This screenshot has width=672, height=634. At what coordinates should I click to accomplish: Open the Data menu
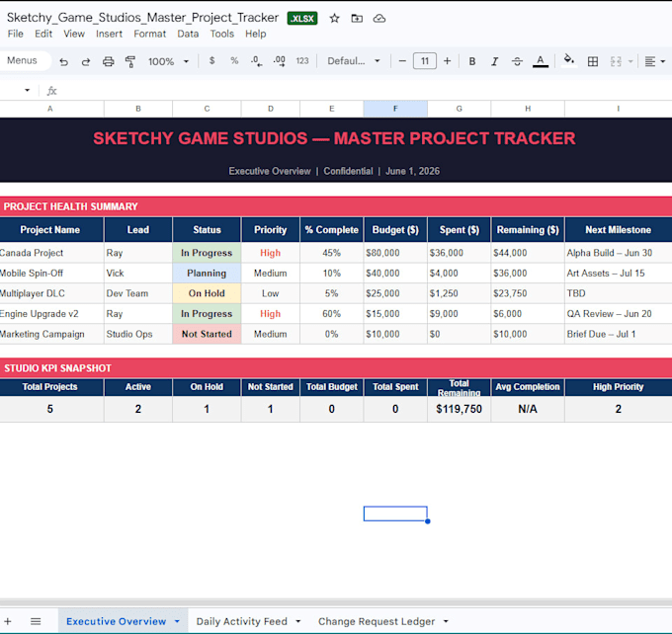[x=188, y=34]
